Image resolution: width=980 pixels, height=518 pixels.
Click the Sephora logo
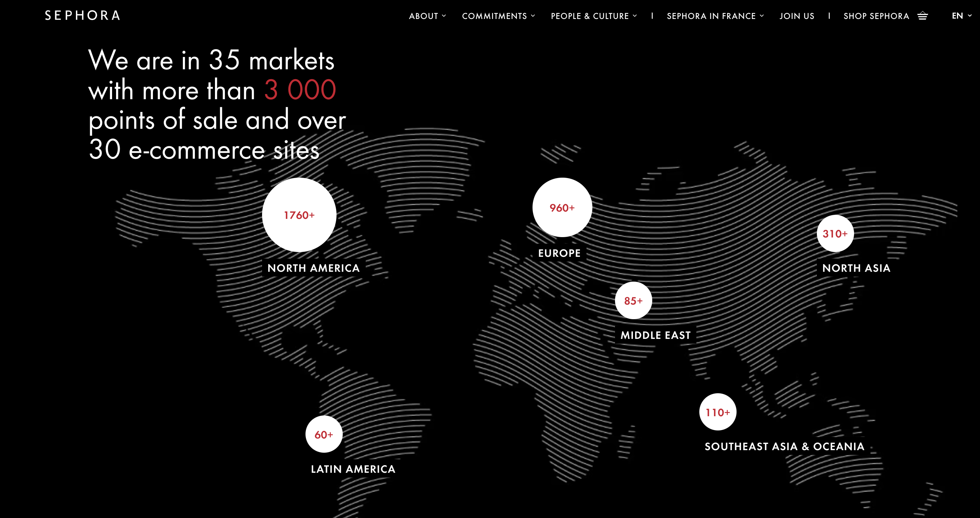(x=82, y=16)
